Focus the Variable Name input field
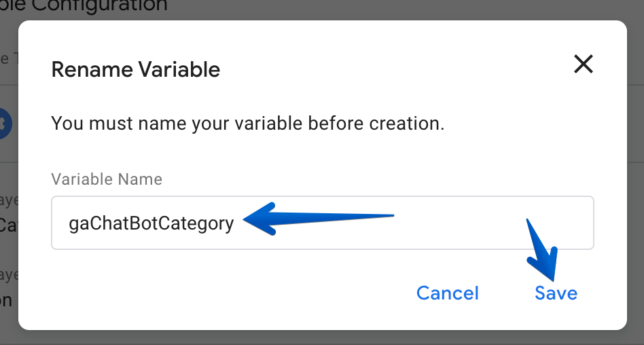This screenshot has width=644, height=345. click(323, 223)
